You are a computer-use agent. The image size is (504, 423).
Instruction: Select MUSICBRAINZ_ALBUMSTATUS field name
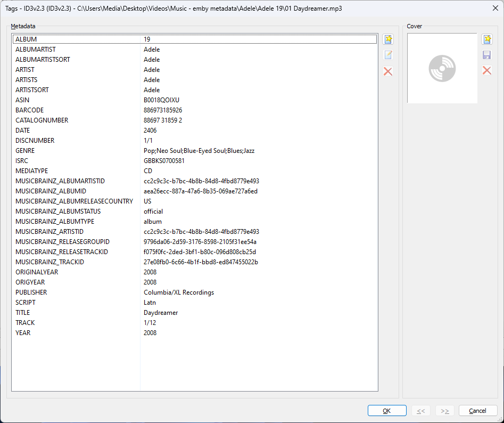coord(58,211)
